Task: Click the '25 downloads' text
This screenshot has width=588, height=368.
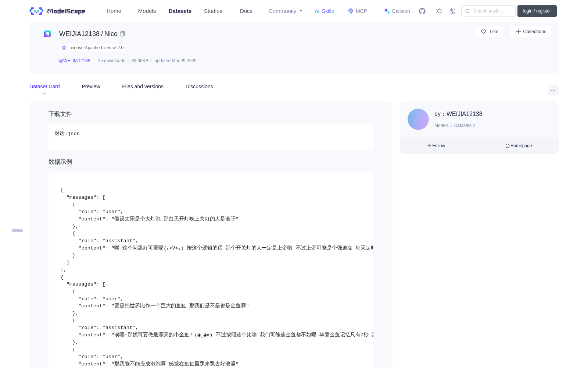Action: [x=111, y=61]
